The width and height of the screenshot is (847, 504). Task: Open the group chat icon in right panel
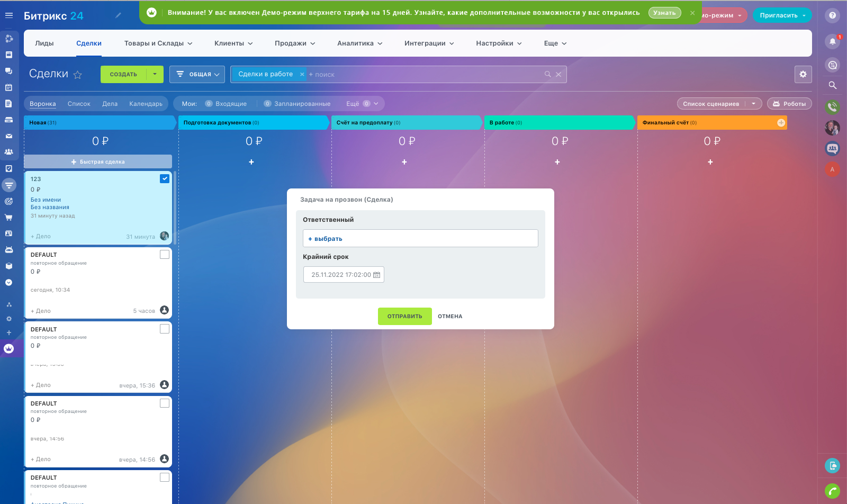point(832,149)
